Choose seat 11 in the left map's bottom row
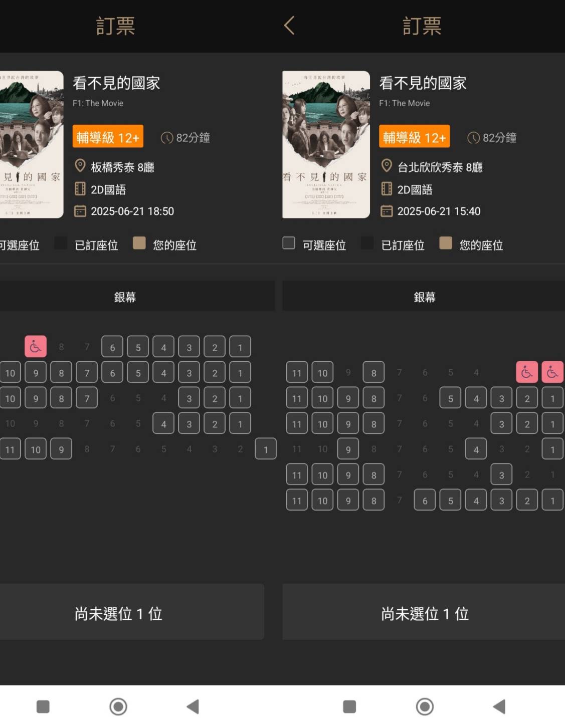 tap(10, 449)
